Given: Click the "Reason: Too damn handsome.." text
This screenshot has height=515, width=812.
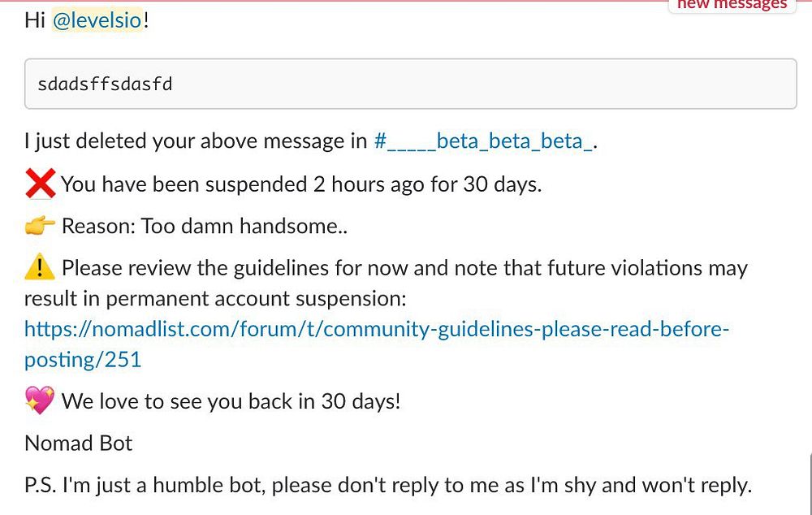Looking at the screenshot, I should [x=205, y=227].
